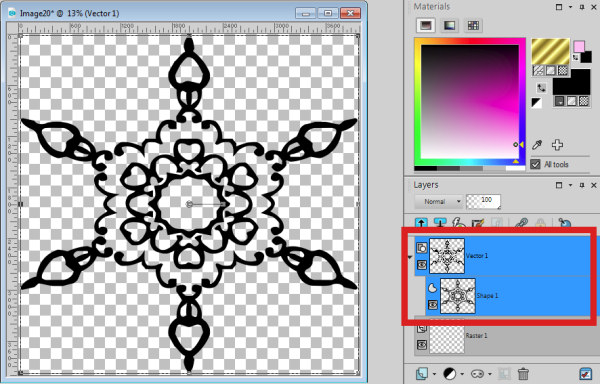The height and width of the screenshot is (384, 600).
Task: Delete the selected layer with trash icon
Action: 523,373
